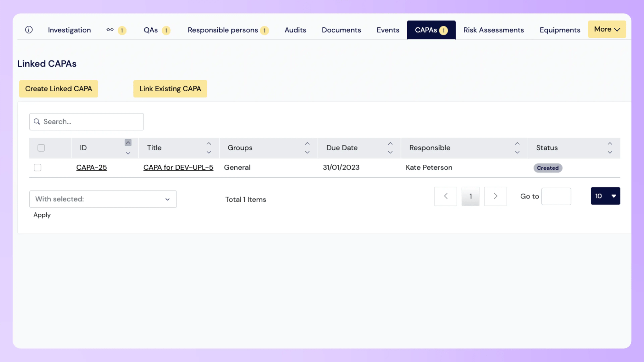Sort Due Date column descending arrow
The width and height of the screenshot is (644, 362).
click(390, 152)
